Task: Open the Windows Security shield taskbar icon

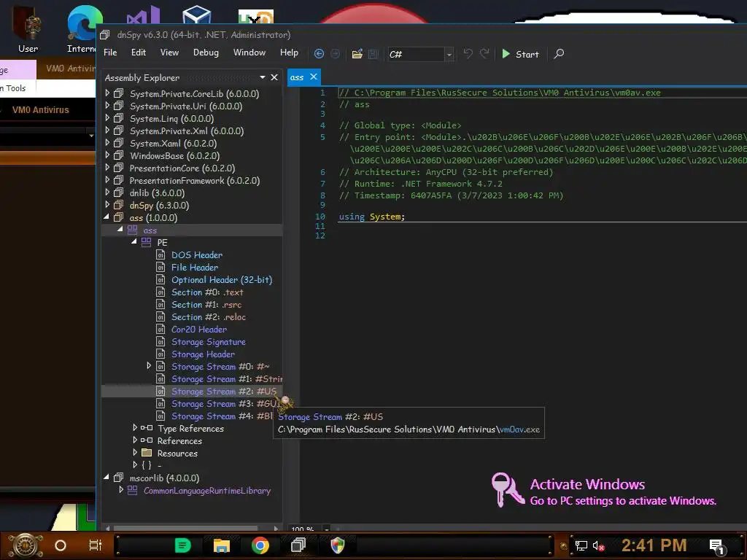Action: click(x=338, y=545)
